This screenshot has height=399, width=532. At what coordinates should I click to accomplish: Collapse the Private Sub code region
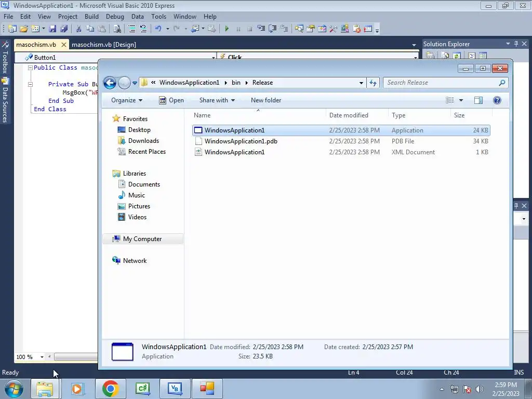(x=30, y=84)
